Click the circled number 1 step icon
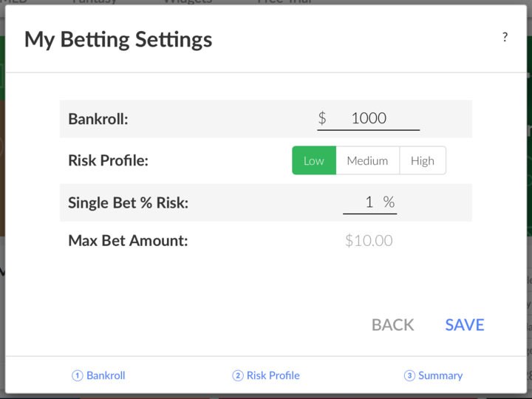Viewport: 532px width, 399px height. (78, 375)
